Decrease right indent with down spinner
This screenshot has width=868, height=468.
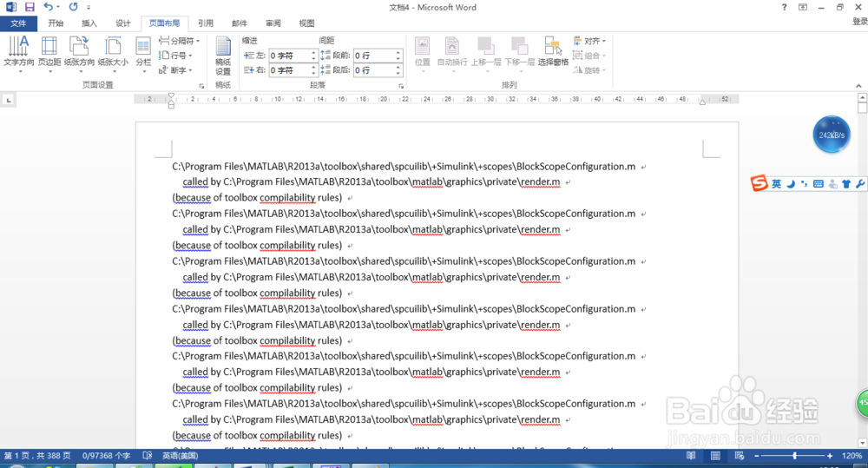[313, 74]
